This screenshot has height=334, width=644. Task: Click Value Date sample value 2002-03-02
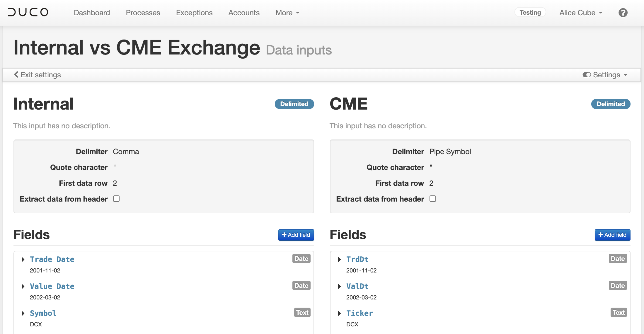coord(45,297)
